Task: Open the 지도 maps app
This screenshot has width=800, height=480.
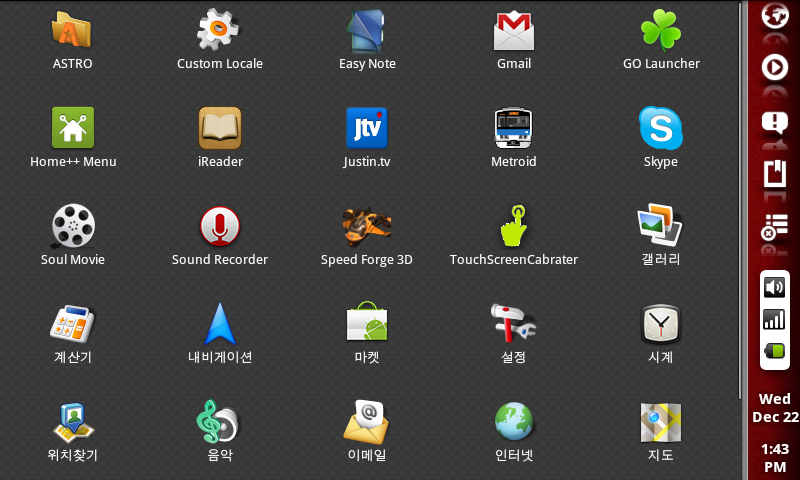Action: click(661, 422)
